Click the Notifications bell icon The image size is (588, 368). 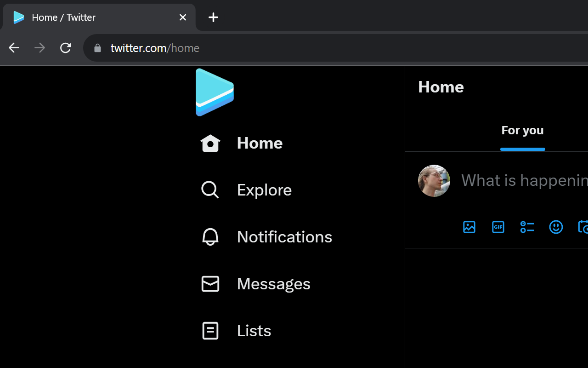pyautogui.click(x=210, y=236)
